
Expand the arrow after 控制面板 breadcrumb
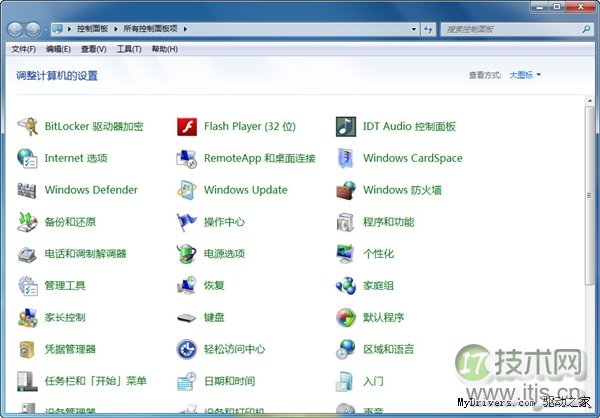pyautogui.click(x=116, y=29)
